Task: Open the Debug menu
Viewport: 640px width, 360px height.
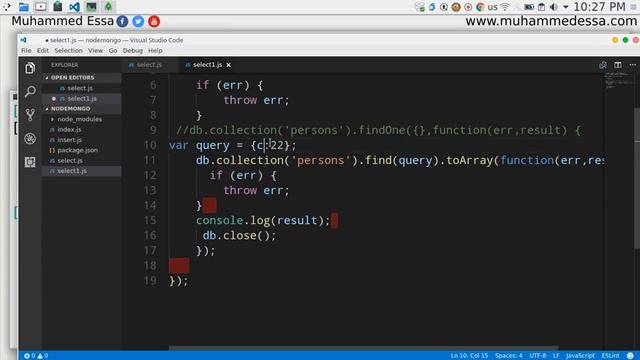Action: click(x=133, y=51)
